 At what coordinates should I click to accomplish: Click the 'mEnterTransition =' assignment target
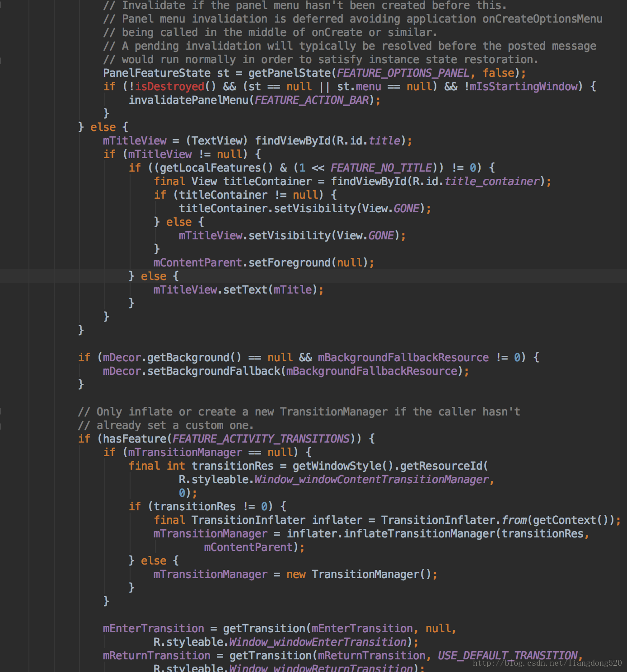[154, 629]
